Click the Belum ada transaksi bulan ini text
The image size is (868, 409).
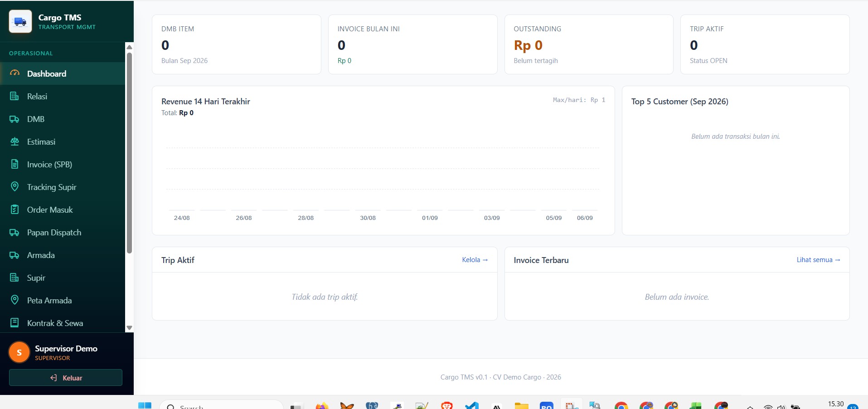[736, 136]
